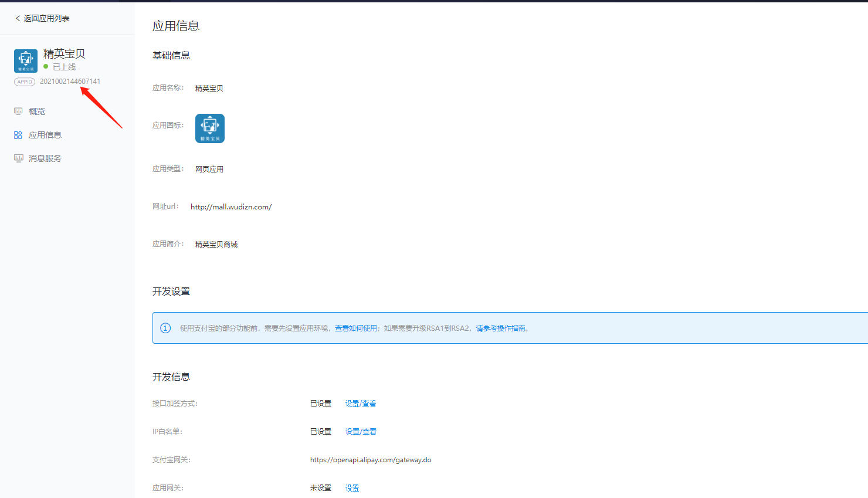This screenshot has height=498, width=868.
Task: Click the 开发设置 section heading
Action: pyautogui.click(x=171, y=292)
